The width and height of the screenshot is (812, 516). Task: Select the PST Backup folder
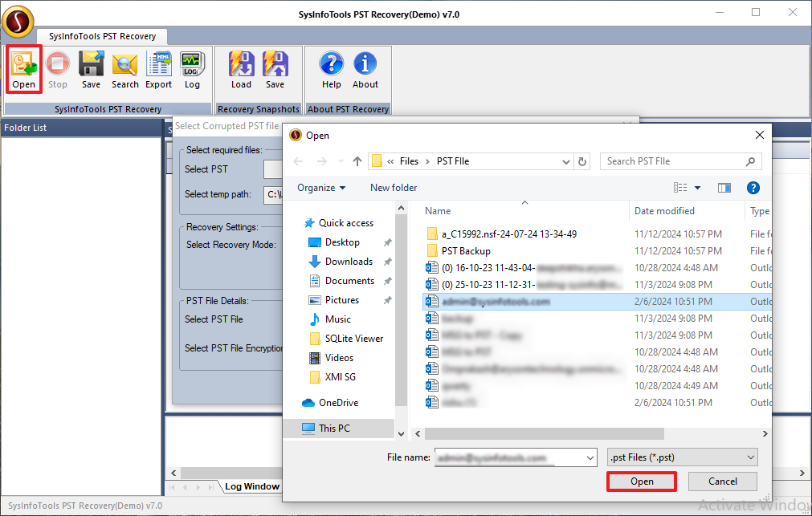(x=466, y=251)
